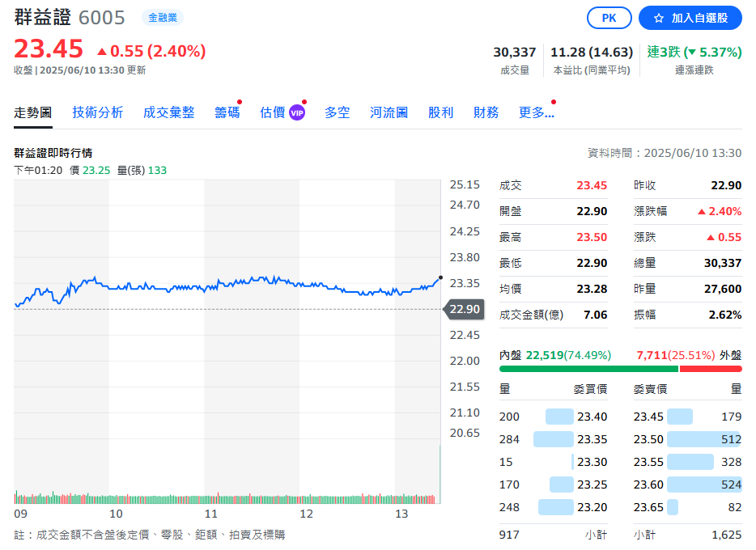Screen dimensions: 756x550
Task: Click the 成交量 figure 30,337 at top
Action: coord(515,52)
